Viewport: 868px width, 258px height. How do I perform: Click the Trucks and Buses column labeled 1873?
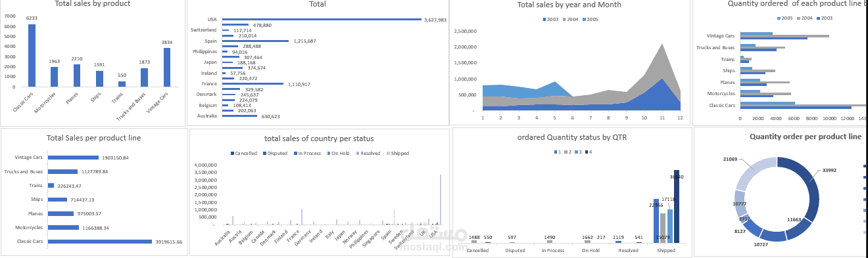tap(144, 77)
